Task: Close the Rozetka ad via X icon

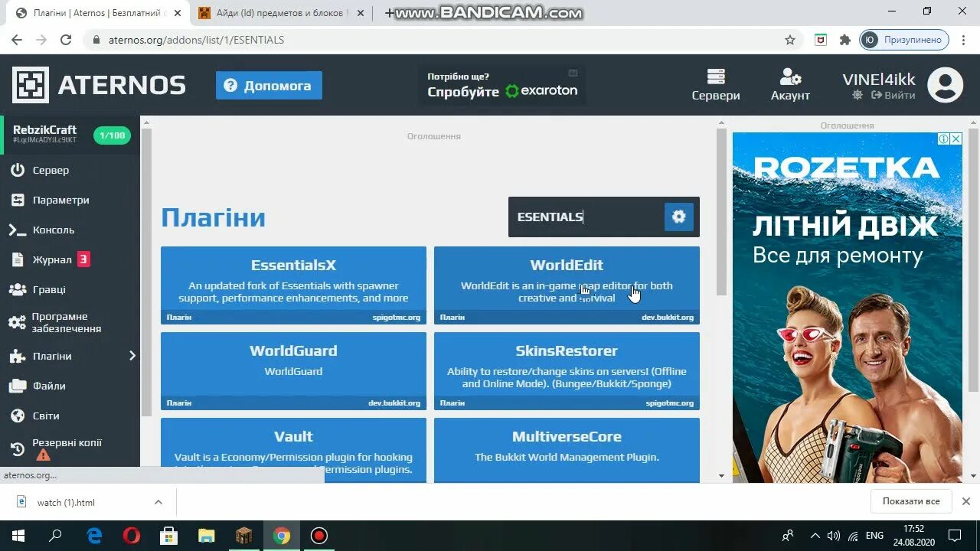Action: (956, 139)
